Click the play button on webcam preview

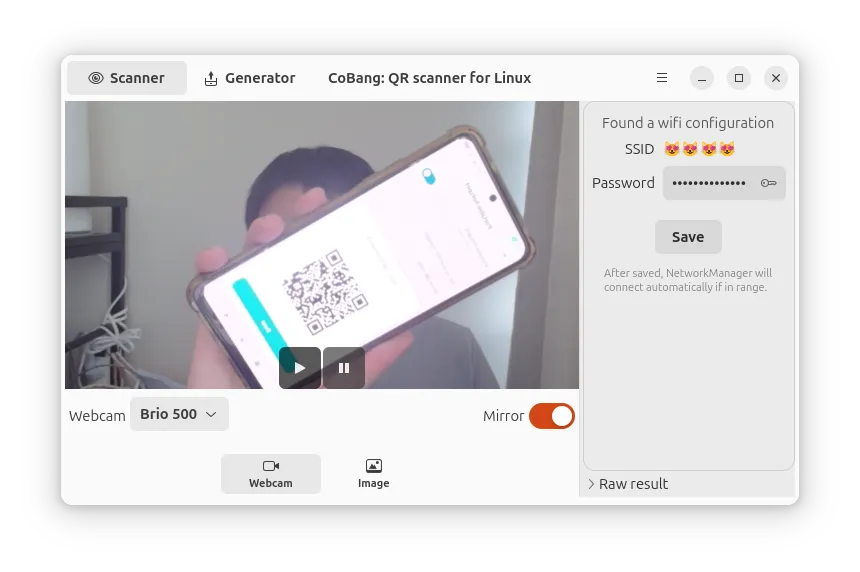[x=299, y=367]
